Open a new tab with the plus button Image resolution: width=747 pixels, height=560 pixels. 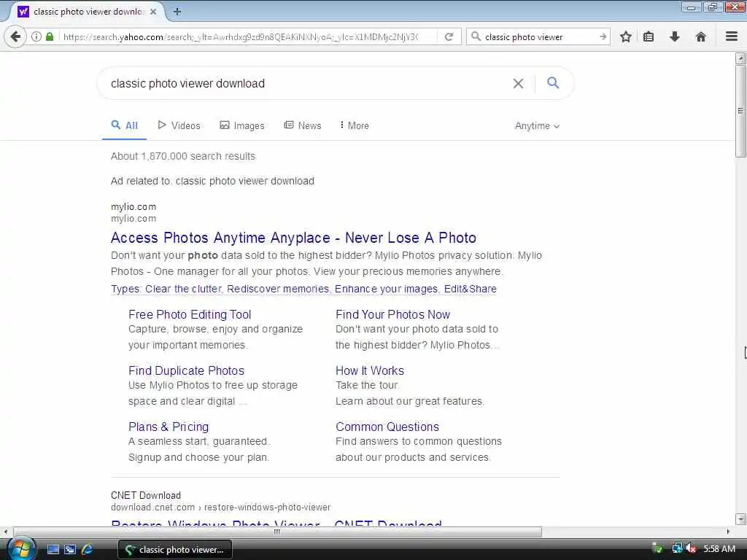(x=177, y=12)
